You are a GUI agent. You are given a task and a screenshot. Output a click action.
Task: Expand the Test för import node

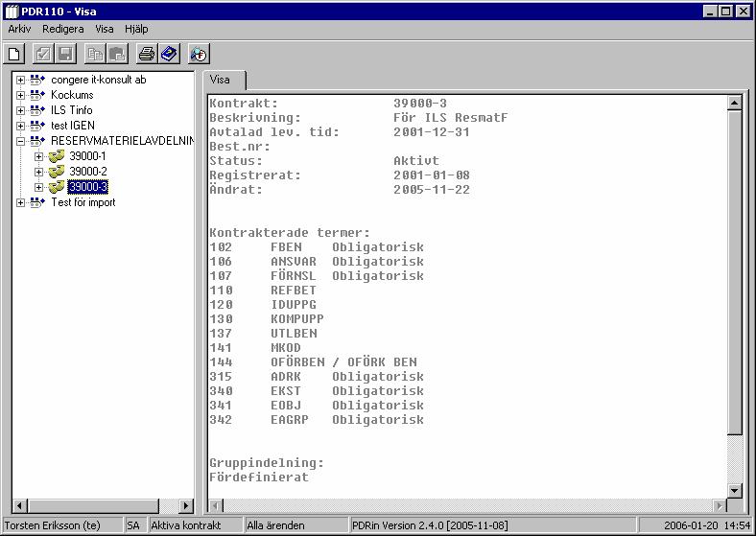tap(20, 203)
